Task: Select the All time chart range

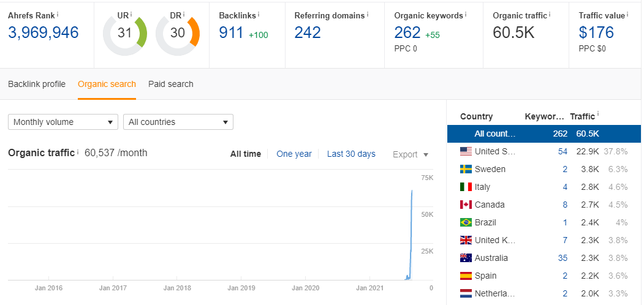Action: (246, 154)
